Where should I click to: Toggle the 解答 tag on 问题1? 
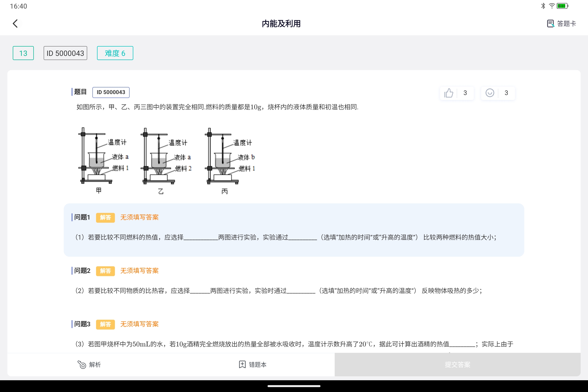(105, 218)
